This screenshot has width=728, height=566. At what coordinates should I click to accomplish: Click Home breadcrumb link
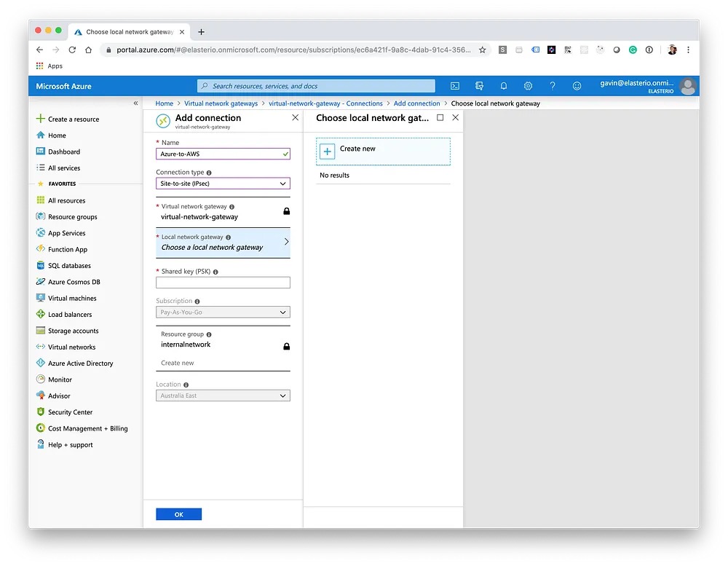coord(165,103)
